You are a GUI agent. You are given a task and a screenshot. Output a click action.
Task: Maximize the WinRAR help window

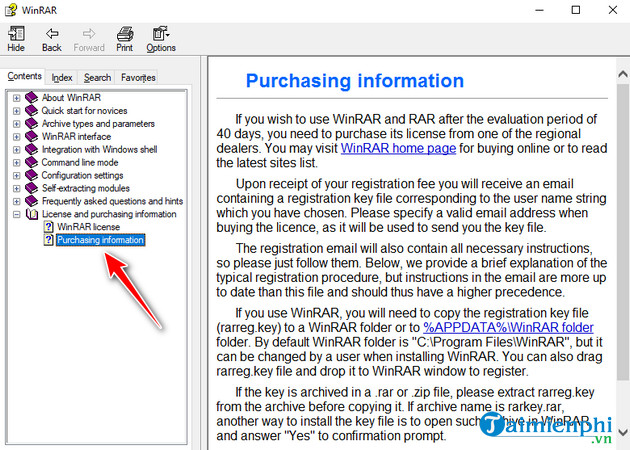[x=576, y=10]
